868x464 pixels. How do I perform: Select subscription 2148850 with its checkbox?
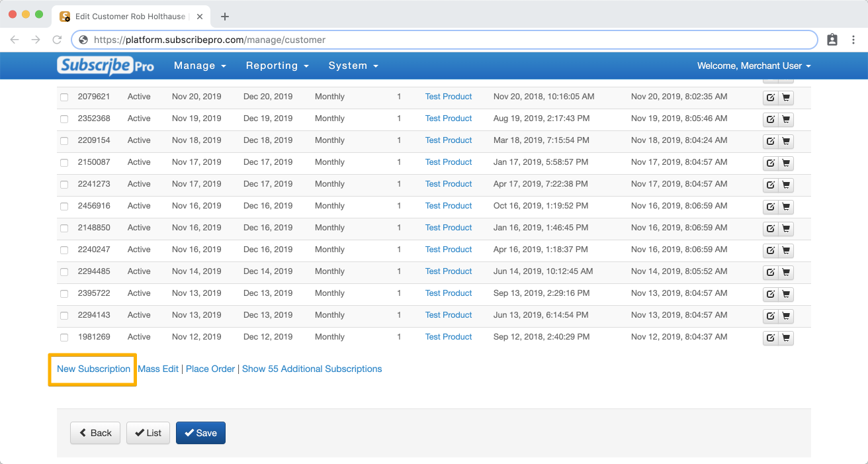click(64, 228)
